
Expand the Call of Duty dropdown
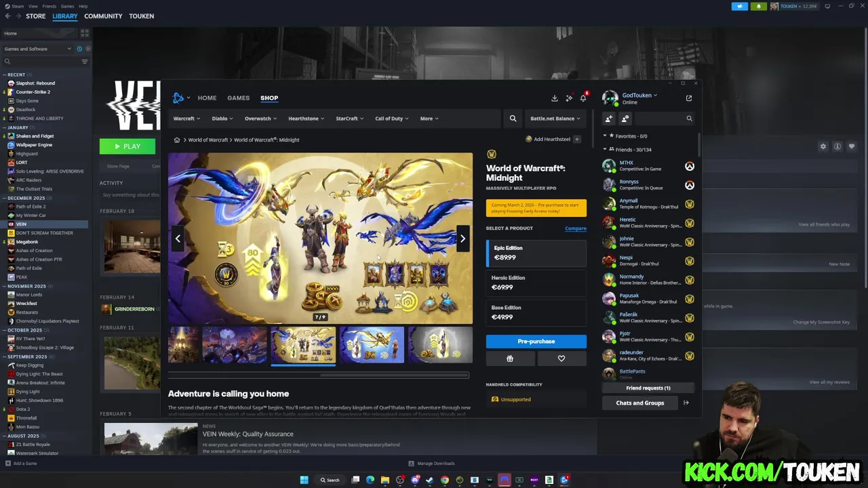click(x=393, y=119)
